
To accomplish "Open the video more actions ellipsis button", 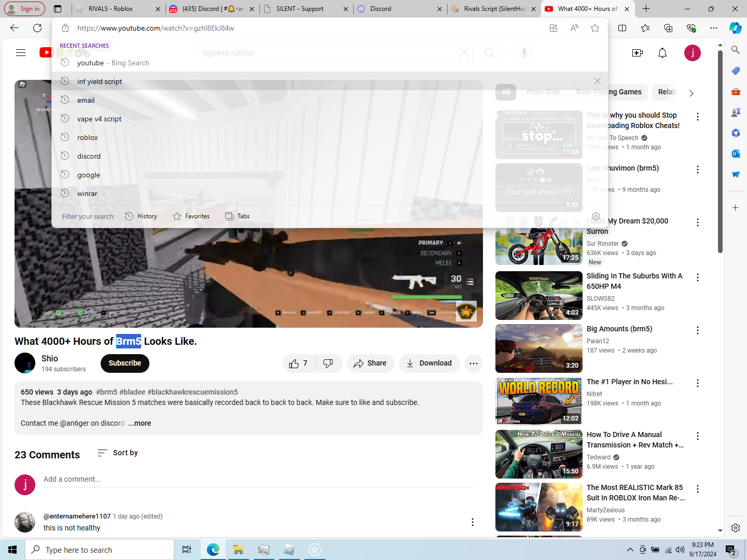I will [x=474, y=363].
